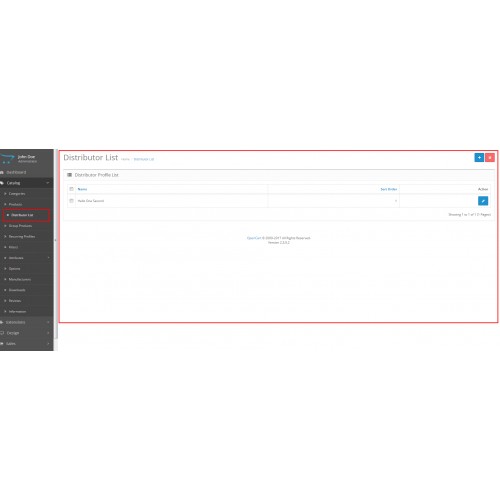Click the Catalog tag icon in the sidebar
500x500 pixels.
pyautogui.click(x=2, y=183)
